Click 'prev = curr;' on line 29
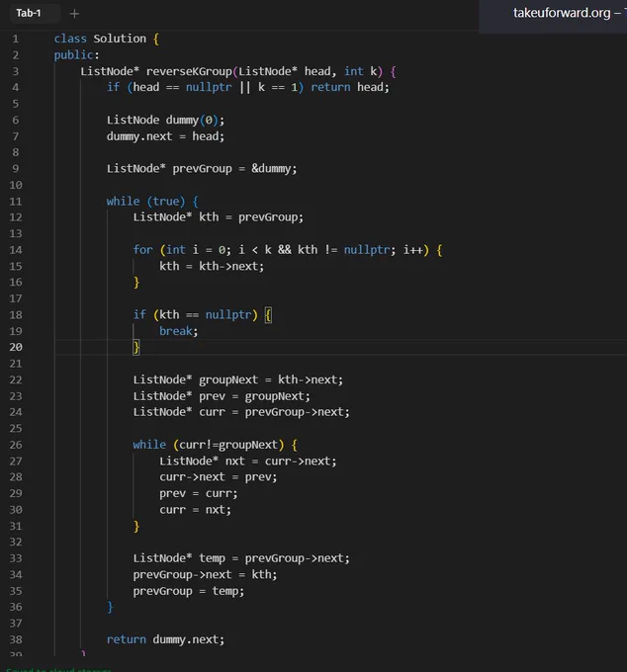The width and height of the screenshot is (627, 672). (x=199, y=494)
